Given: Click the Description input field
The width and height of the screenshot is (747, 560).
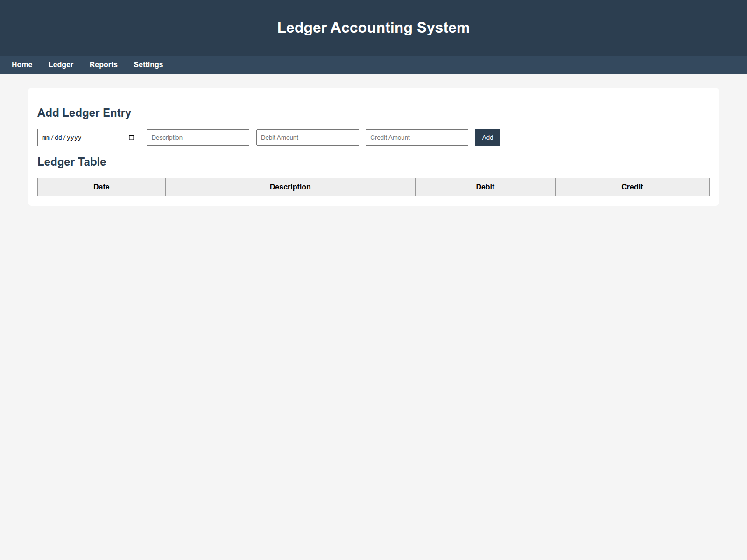Looking at the screenshot, I should click(197, 137).
